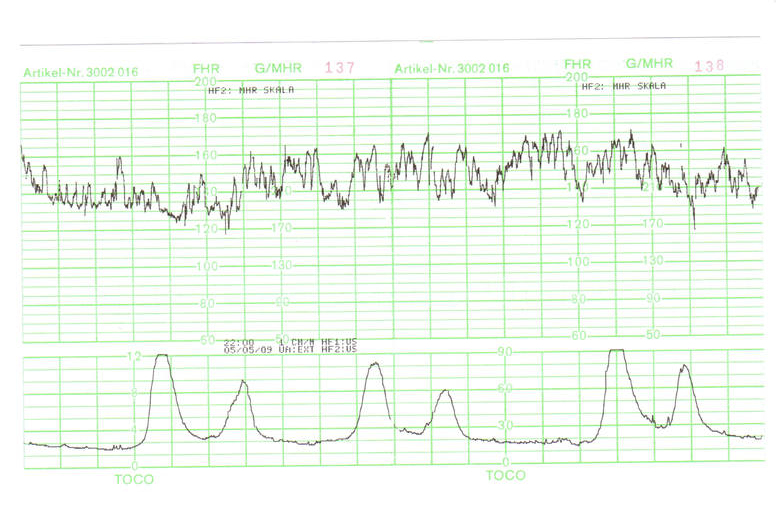Click the pink page number 137
The image size is (779, 514).
340,68
